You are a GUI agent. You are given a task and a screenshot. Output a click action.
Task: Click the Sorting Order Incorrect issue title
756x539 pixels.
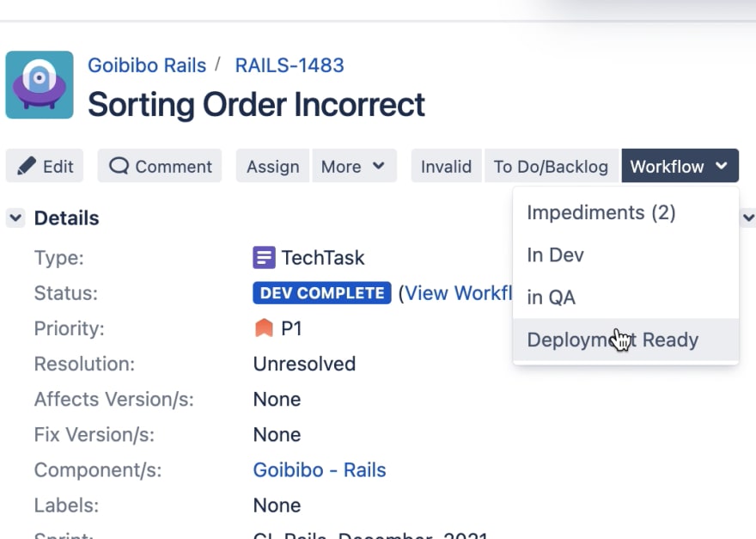[x=256, y=105]
